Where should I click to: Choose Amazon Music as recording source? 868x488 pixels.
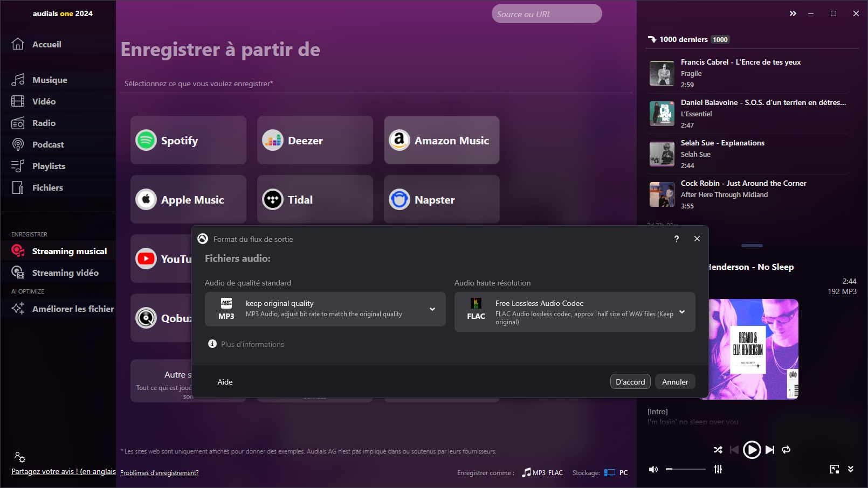442,140
